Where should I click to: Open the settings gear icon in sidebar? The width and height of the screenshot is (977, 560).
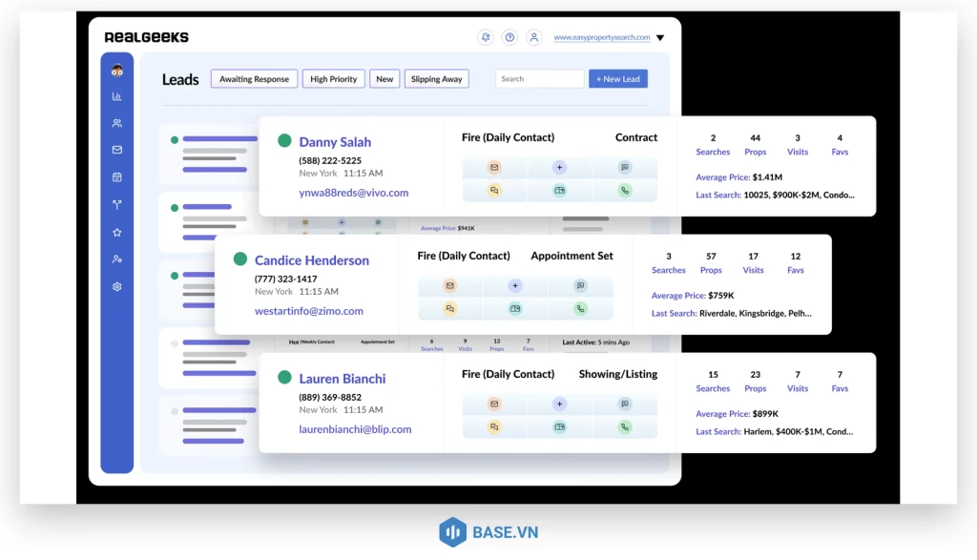(117, 286)
